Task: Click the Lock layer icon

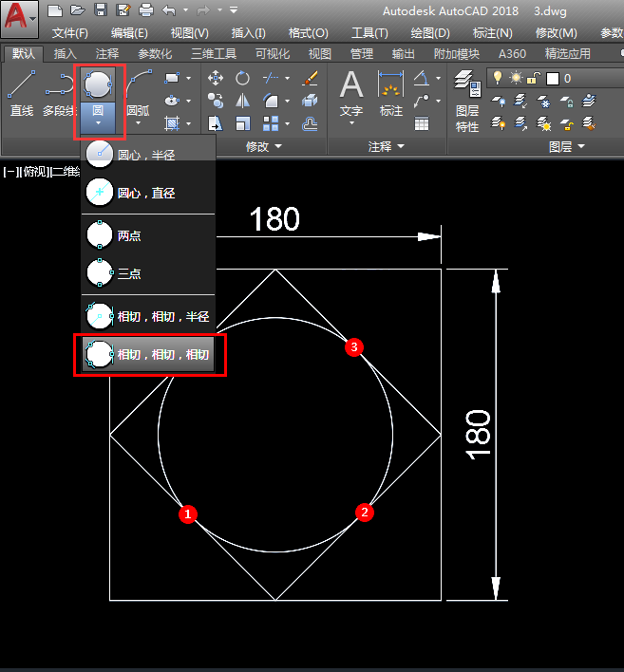Action: pos(567,102)
